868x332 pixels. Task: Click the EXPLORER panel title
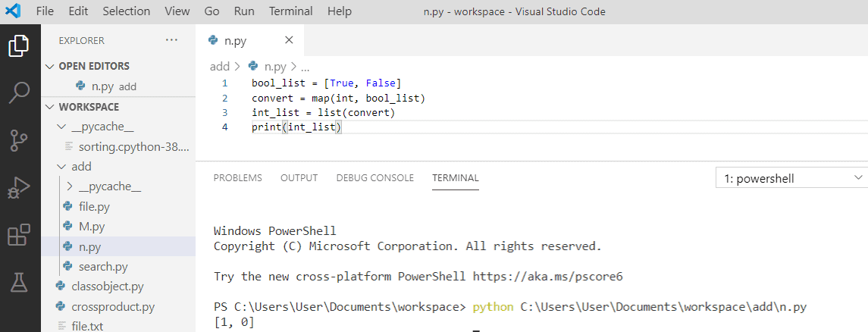(x=81, y=40)
